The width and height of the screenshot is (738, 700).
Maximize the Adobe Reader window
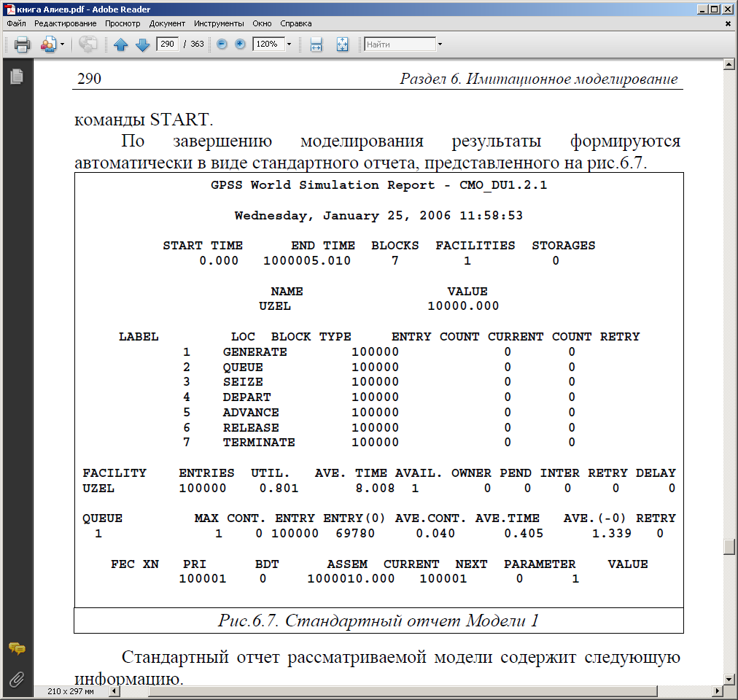[x=714, y=9]
